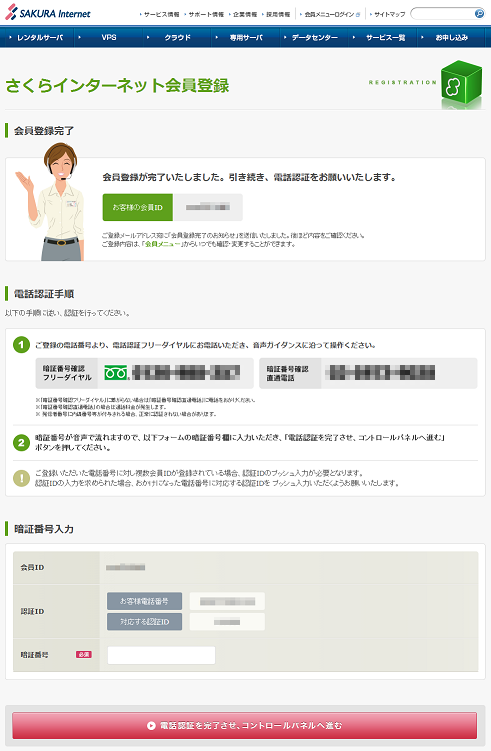491x751 pixels.
Task: Click the SAKURA Internet logo
Action: pos(47,13)
